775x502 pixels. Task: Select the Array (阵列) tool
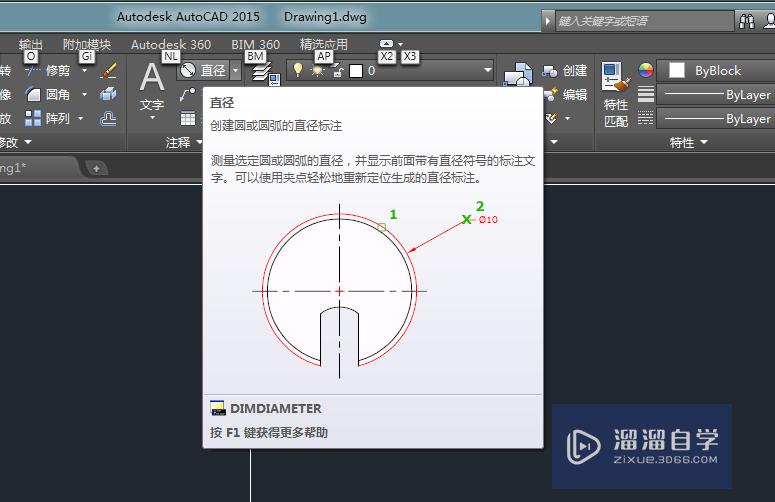click(x=48, y=118)
